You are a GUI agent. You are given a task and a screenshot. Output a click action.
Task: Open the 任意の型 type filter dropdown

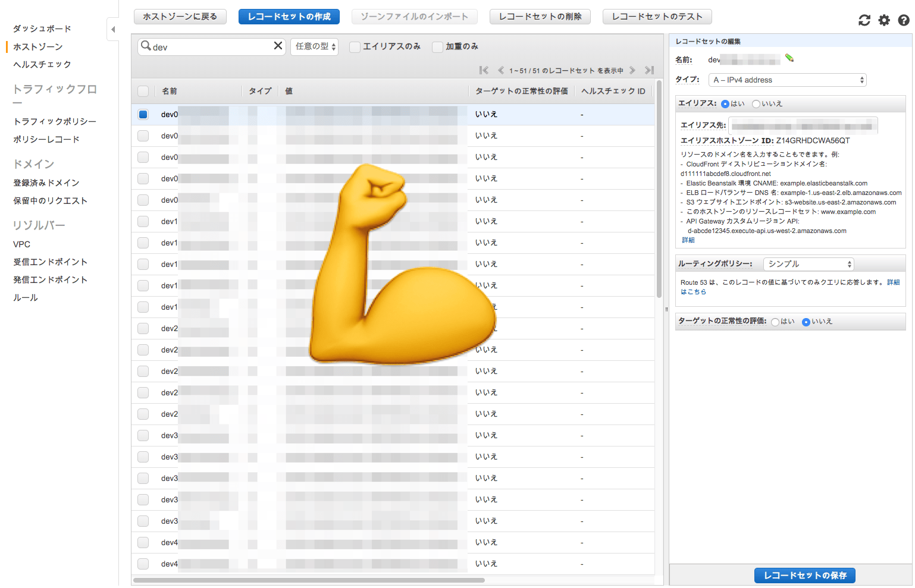[x=314, y=46]
